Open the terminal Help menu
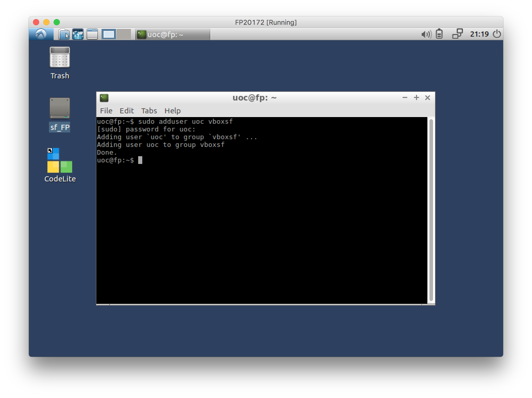The height and width of the screenshot is (398, 532). (172, 111)
